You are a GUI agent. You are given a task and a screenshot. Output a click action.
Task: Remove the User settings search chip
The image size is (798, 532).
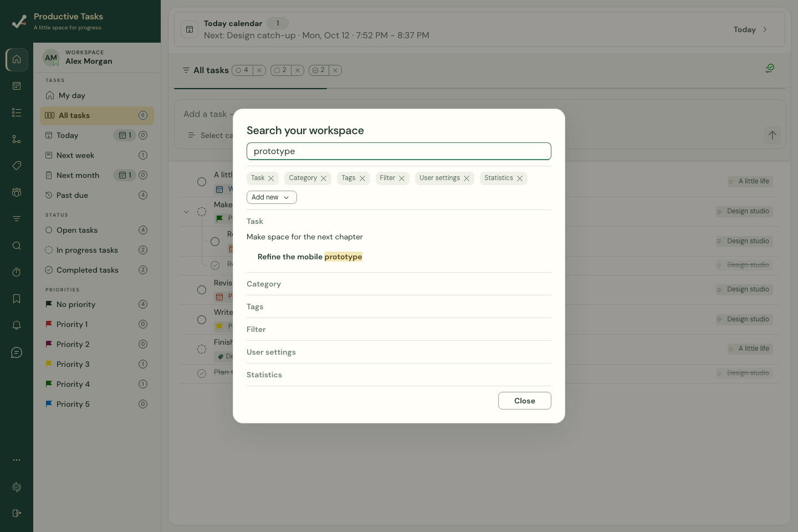coord(467,178)
